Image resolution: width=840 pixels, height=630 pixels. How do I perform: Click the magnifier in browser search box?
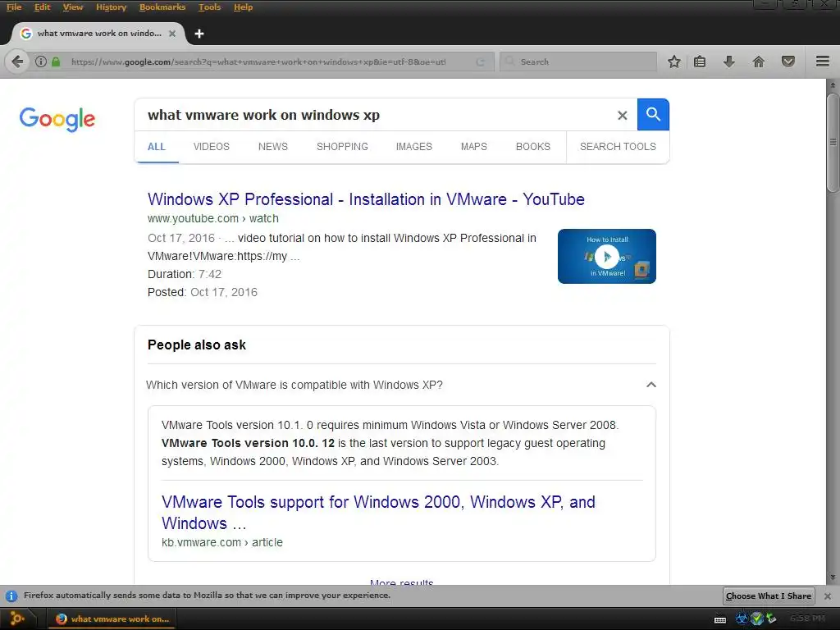coord(510,62)
